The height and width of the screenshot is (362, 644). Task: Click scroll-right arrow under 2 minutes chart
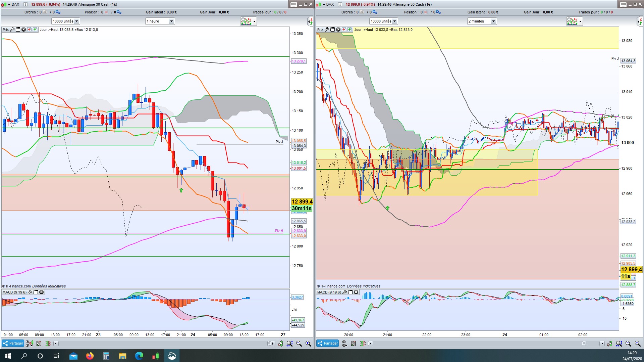pyautogui.click(x=602, y=344)
